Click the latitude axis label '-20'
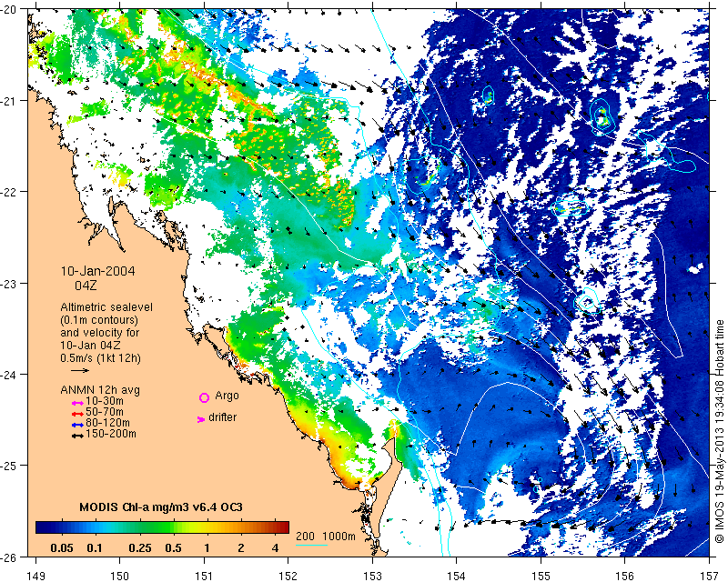 click(9, 9)
